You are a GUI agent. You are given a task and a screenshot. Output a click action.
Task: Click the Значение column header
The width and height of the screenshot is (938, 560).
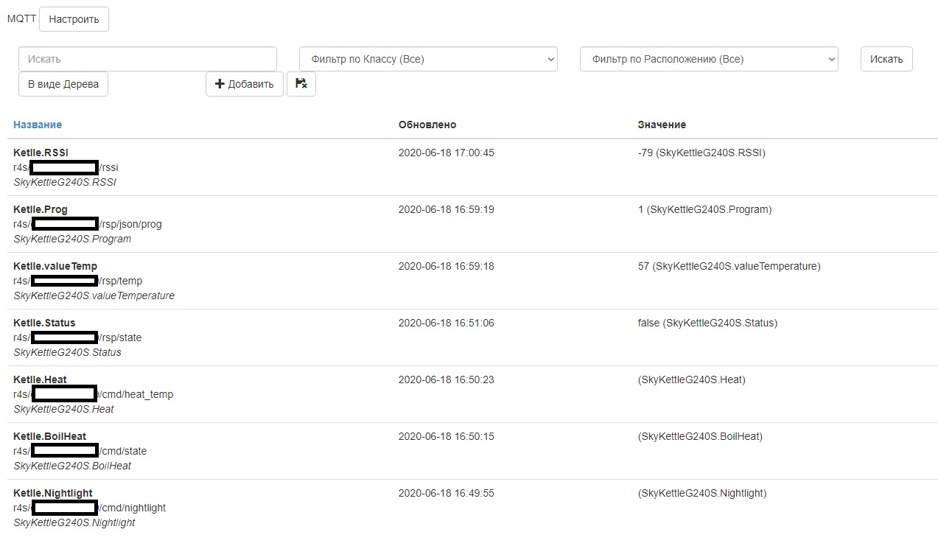tap(662, 125)
